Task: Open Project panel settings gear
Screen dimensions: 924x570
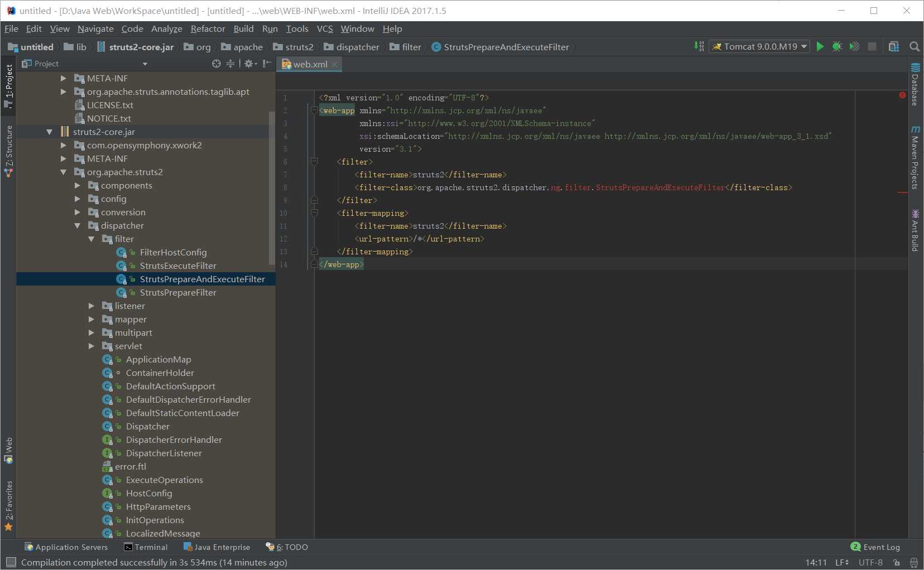Action: click(x=249, y=64)
